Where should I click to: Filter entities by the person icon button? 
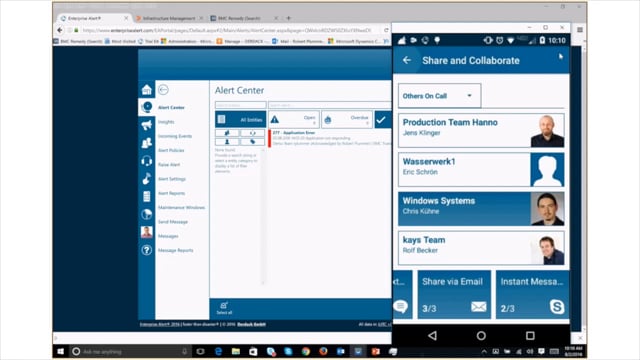pyautogui.click(x=227, y=142)
